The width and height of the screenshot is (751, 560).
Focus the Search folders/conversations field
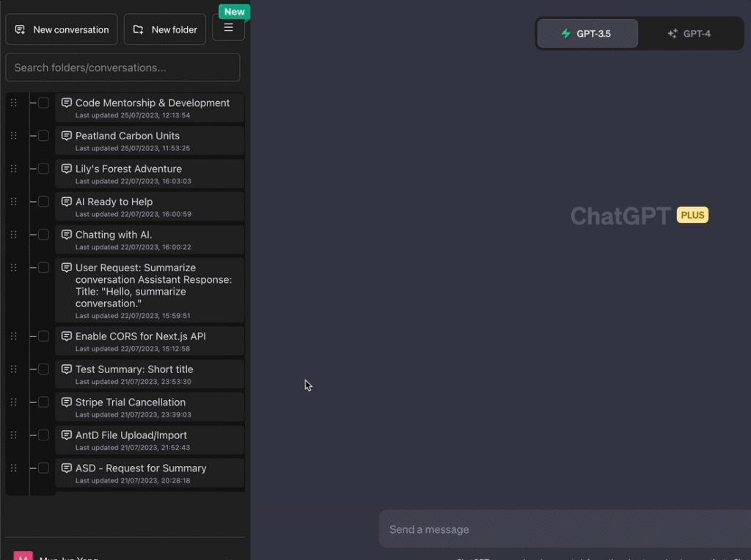click(x=122, y=67)
